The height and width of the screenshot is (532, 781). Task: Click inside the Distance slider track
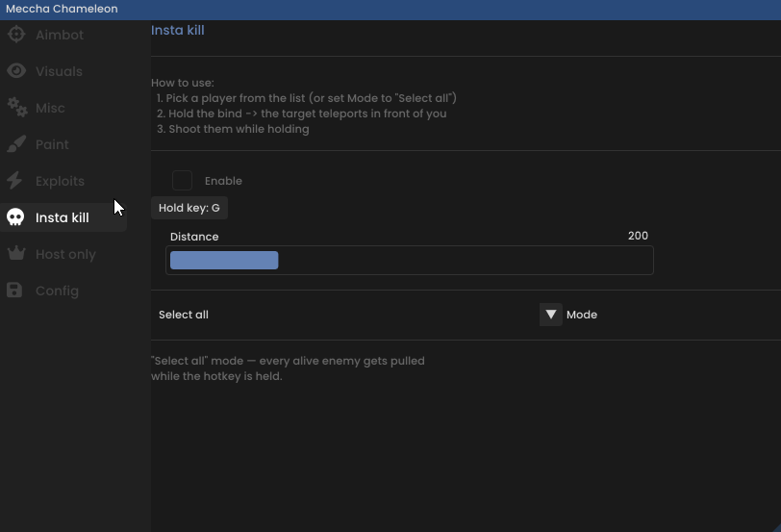(x=410, y=260)
